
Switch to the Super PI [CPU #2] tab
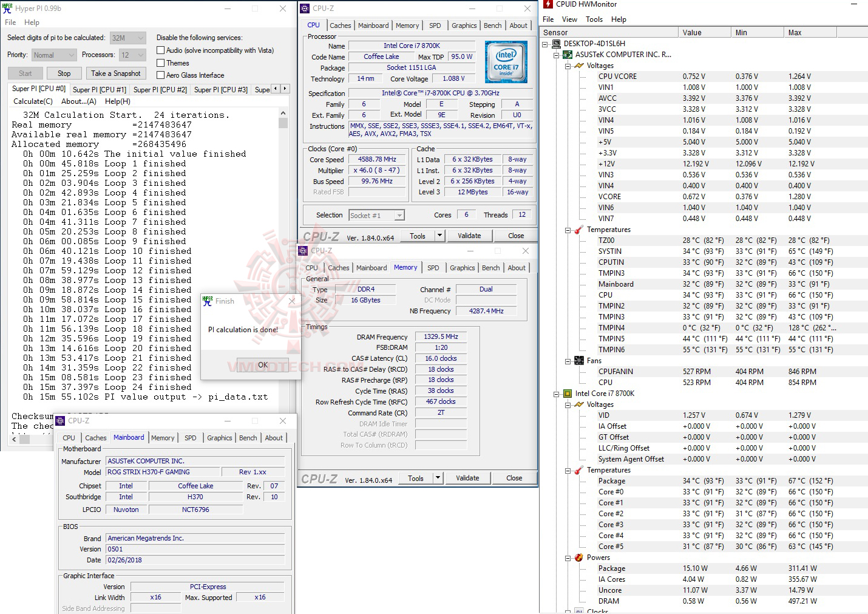pos(160,90)
